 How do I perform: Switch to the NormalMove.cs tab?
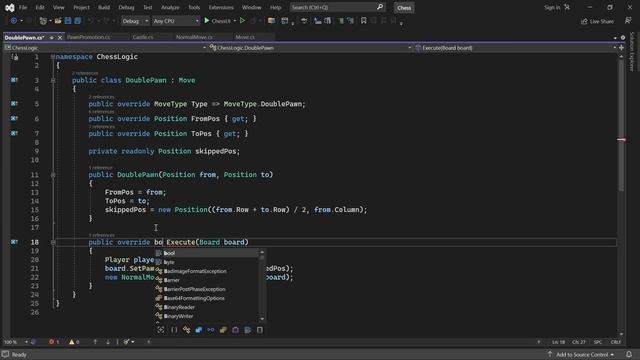point(194,37)
